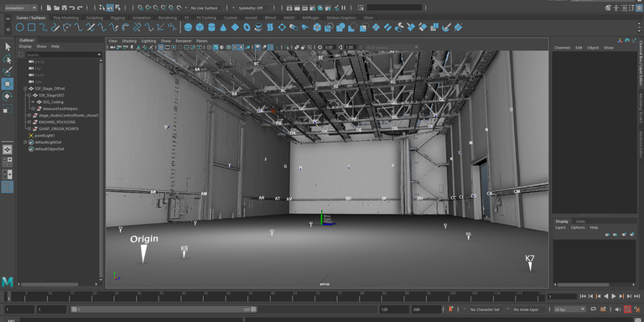Open the animation preferences icon
This screenshot has width=644, height=322.
[637, 309]
